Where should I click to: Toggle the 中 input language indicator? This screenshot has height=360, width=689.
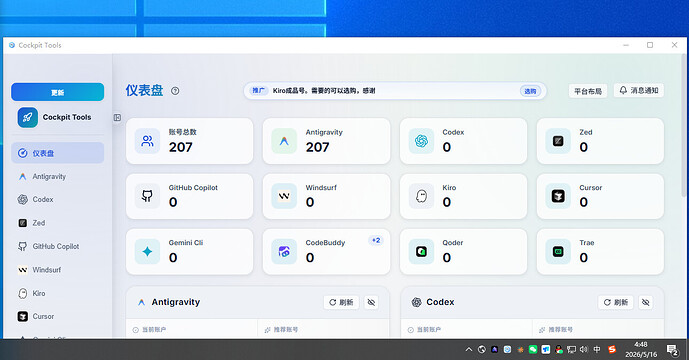pos(597,349)
